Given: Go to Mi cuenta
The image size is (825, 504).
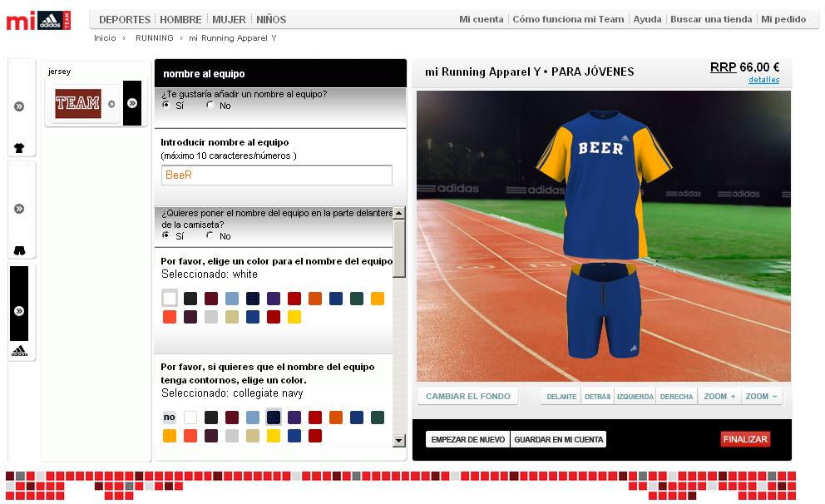Looking at the screenshot, I should coord(481,19).
